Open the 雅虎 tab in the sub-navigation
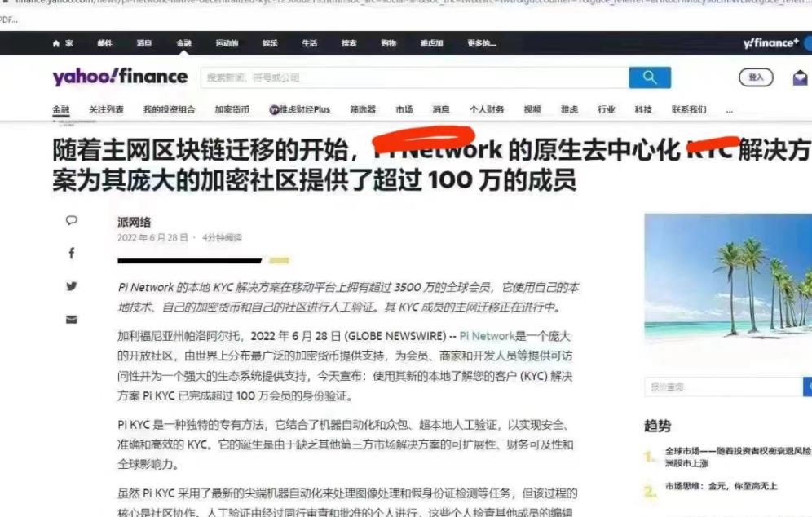 click(x=570, y=109)
